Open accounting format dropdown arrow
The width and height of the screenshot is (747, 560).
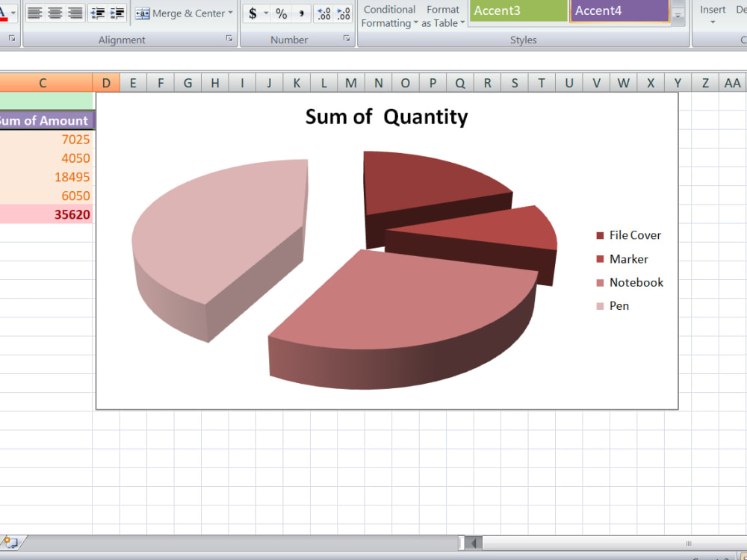pos(266,13)
